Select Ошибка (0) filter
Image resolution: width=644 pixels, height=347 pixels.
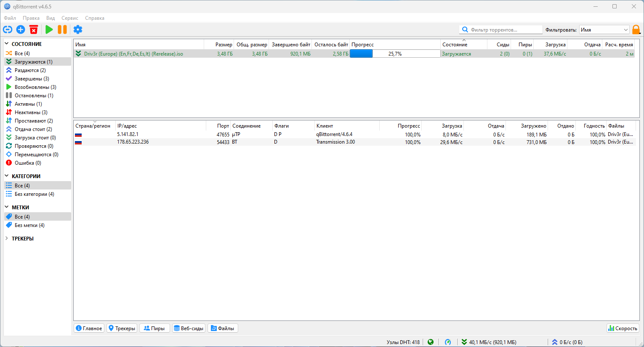37,163
